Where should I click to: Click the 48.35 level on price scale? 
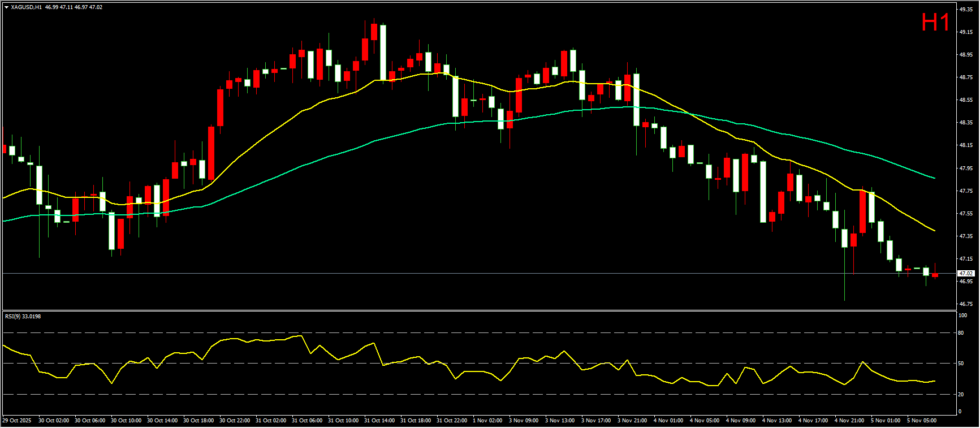coord(966,123)
